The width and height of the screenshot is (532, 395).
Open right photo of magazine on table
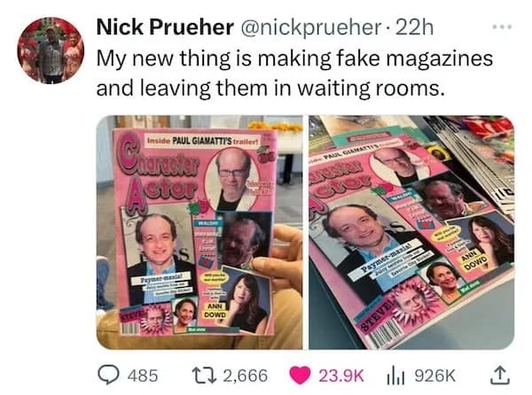411,232
